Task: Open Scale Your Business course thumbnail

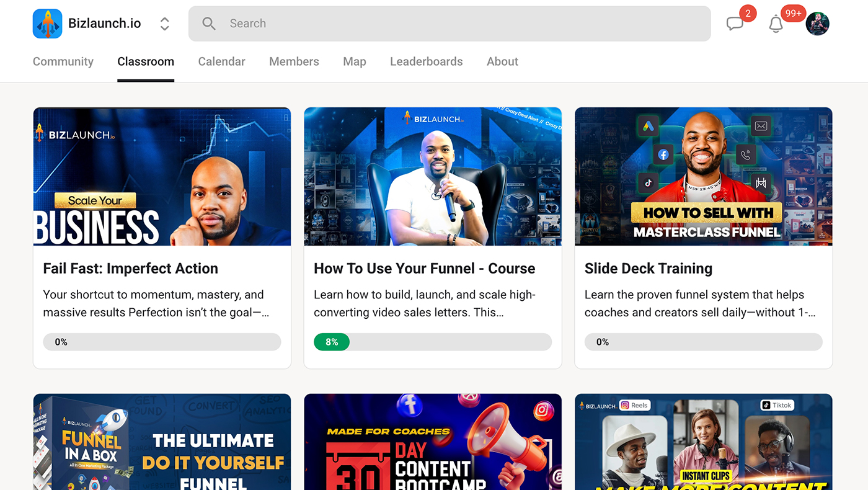Action: (162, 177)
